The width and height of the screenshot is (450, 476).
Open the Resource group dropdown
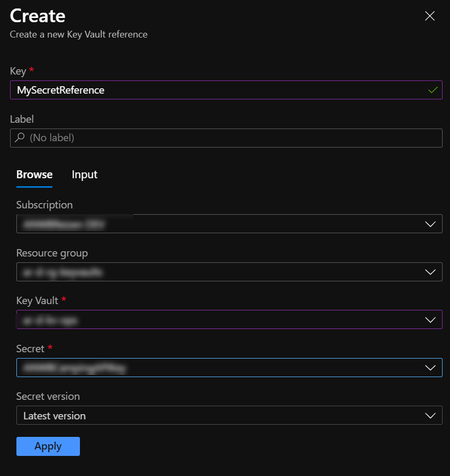tap(229, 272)
